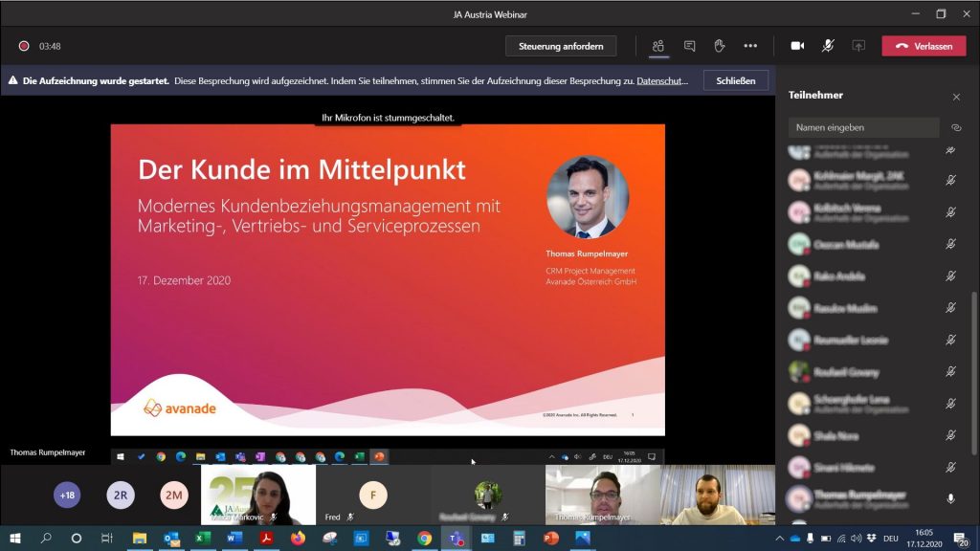Toggle the participants panel icon in toolbar
The width and height of the screenshot is (980, 551).
(x=658, y=46)
